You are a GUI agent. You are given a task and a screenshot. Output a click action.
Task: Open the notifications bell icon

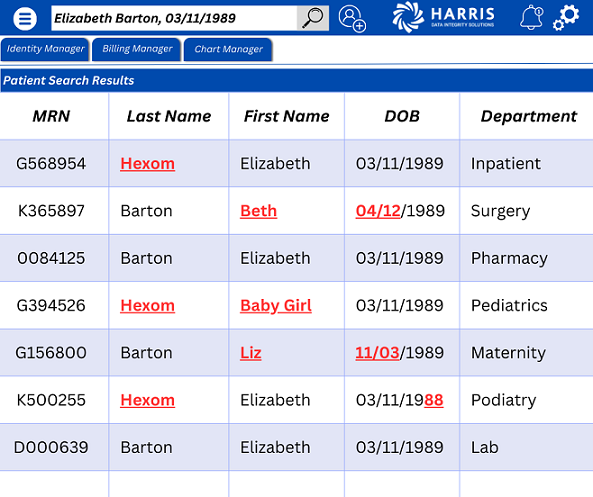pyautogui.click(x=531, y=17)
